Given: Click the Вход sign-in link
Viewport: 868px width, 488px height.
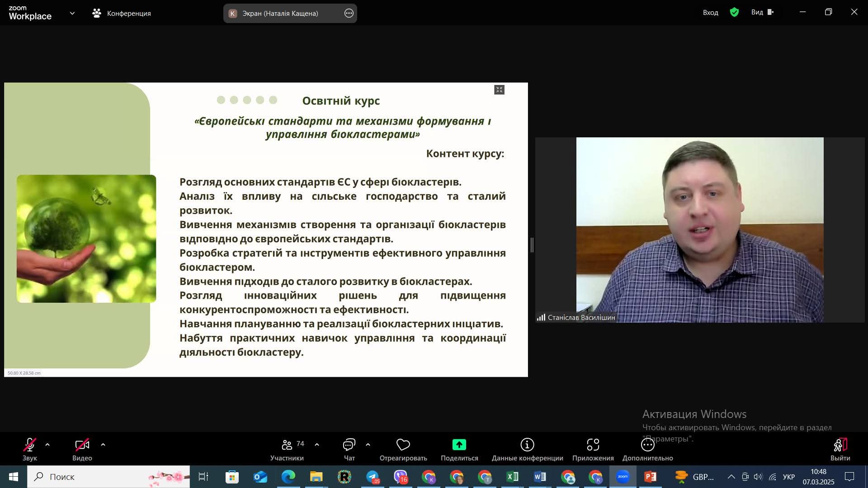Looking at the screenshot, I should (x=710, y=13).
